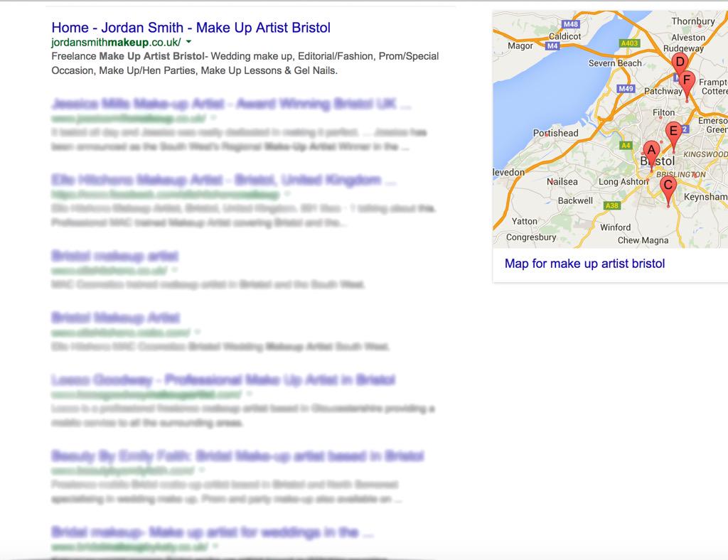Image resolution: width=728 pixels, height=560 pixels.
Task: Select map marker A near Bristol
Action: pyautogui.click(x=651, y=154)
